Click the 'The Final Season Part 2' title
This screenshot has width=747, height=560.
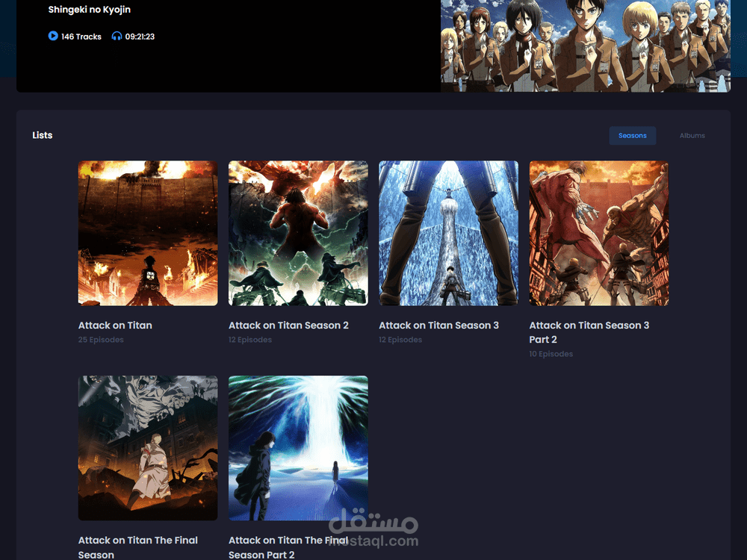coord(288,547)
